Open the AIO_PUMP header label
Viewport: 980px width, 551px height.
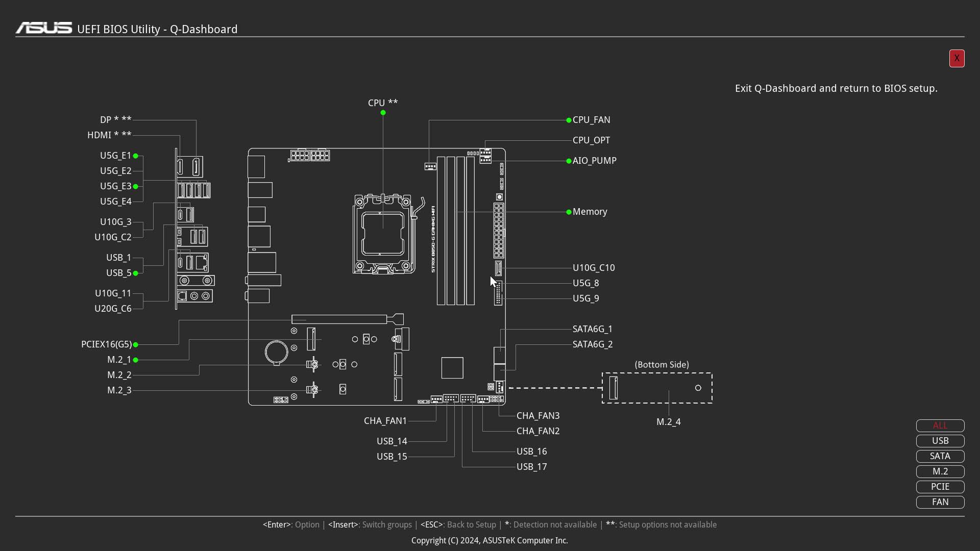pyautogui.click(x=594, y=161)
